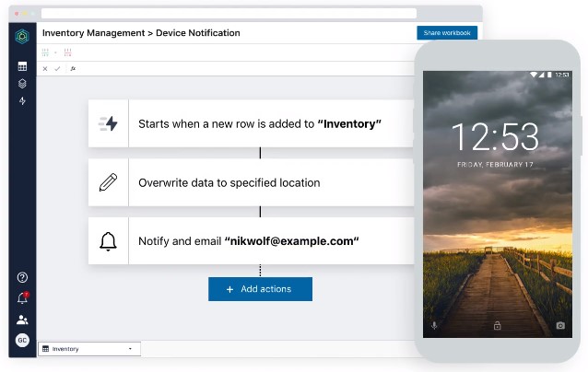Click the Add actions button
Screen dimensions: 588x372
coord(260,289)
